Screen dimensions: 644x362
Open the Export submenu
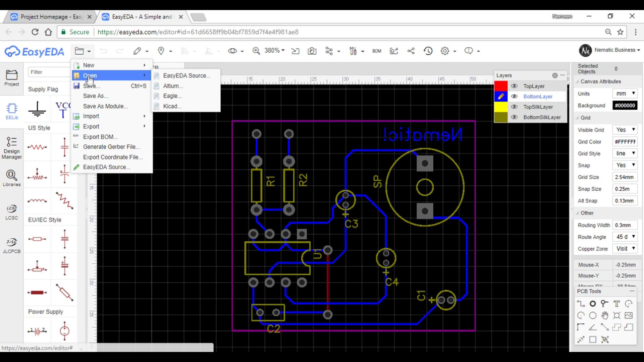click(112, 126)
